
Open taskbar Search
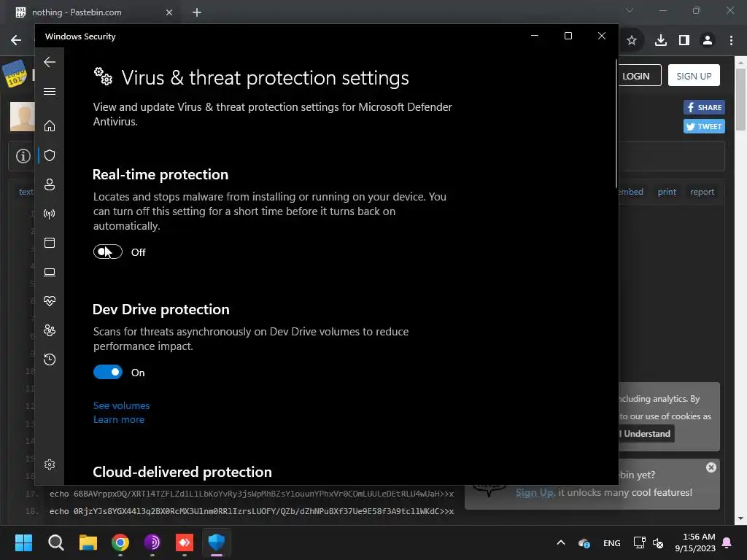[56, 542]
